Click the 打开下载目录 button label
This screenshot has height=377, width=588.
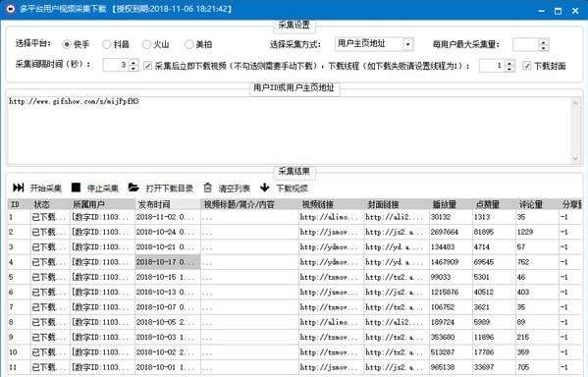point(170,188)
